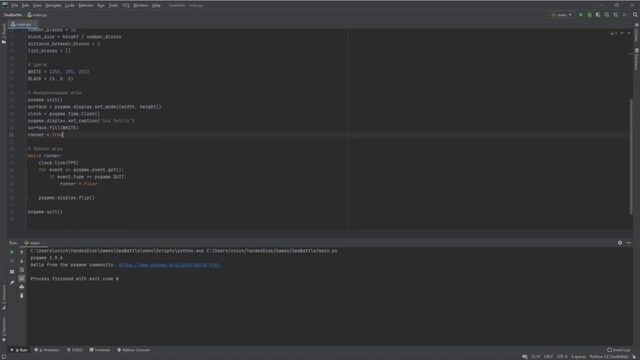The height and width of the screenshot is (360, 640).
Task: Open the View menu
Action: pyautogui.click(x=37, y=6)
